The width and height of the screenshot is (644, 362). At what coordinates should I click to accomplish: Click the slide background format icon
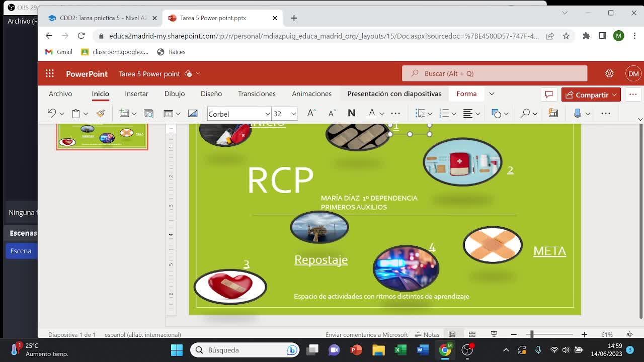click(193, 113)
